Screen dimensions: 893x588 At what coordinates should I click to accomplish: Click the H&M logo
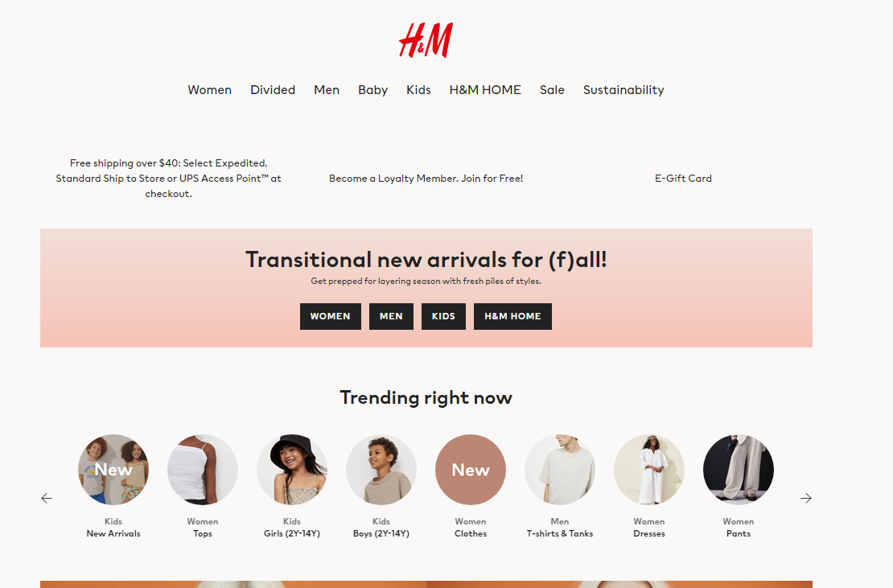(x=426, y=40)
